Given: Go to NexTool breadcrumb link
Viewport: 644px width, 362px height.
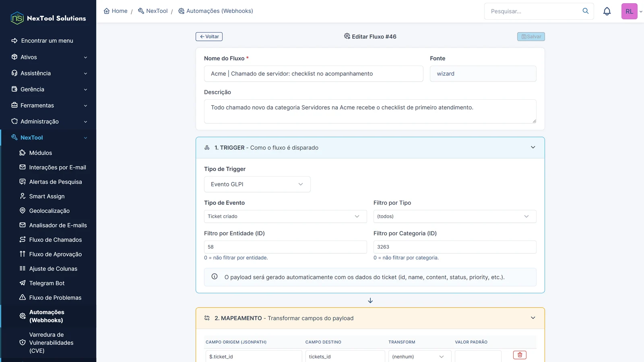Looking at the screenshot, I should 153,11.
